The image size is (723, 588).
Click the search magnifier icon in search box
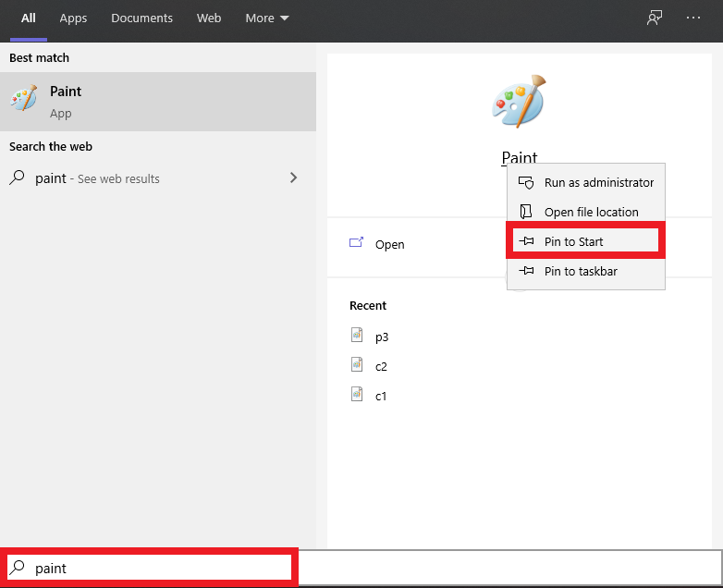point(17,568)
